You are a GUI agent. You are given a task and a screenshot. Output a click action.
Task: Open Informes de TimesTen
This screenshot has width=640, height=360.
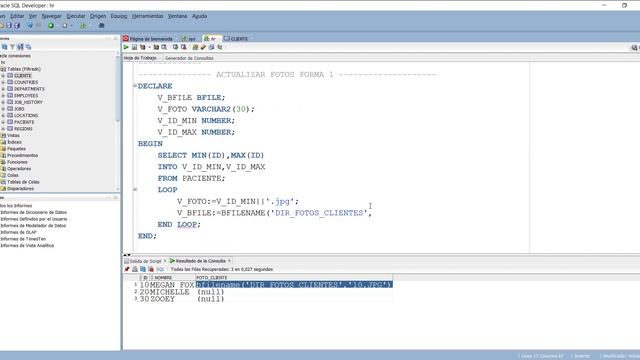pyautogui.click(x=23, y=239)
